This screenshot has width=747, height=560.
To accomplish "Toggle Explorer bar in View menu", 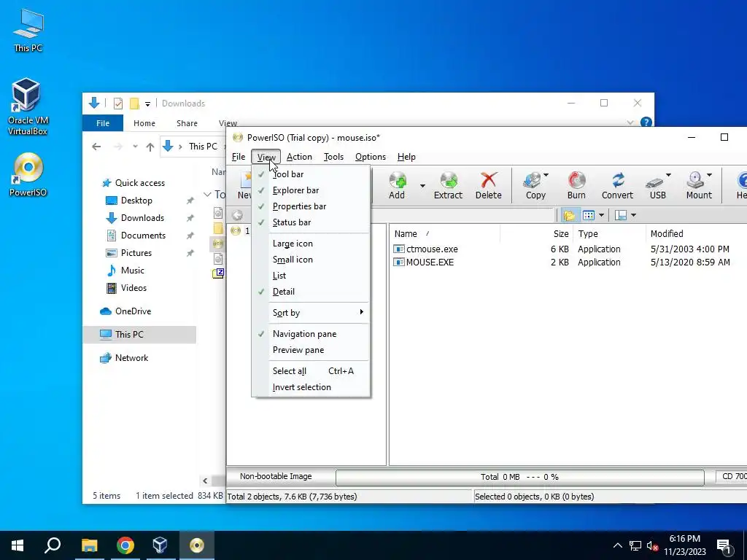I will [311, 190].
